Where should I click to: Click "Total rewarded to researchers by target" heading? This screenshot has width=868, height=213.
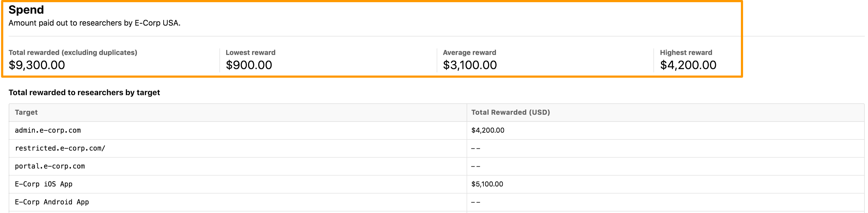tap(84, 92)
